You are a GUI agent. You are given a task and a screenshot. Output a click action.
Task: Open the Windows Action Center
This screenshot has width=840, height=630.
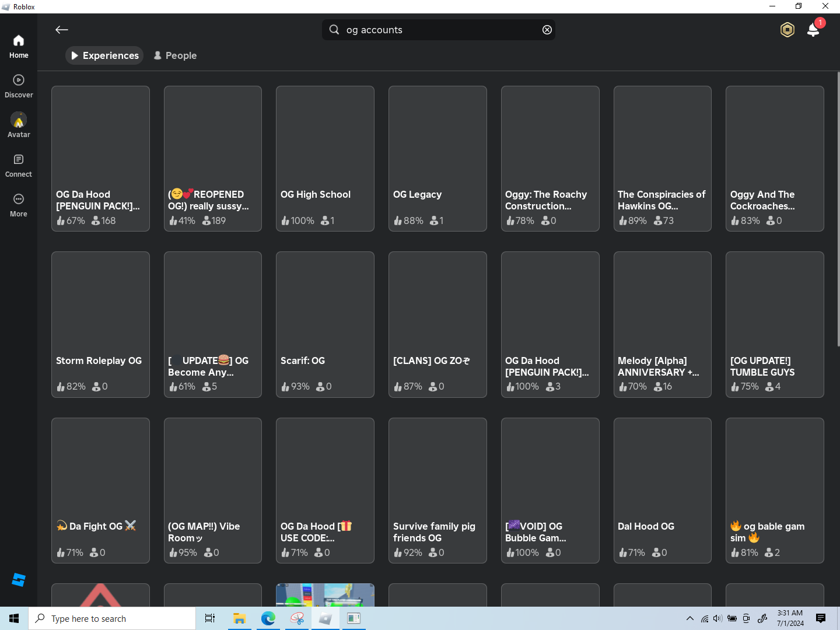pyautogui.click(x=821, y=618)
